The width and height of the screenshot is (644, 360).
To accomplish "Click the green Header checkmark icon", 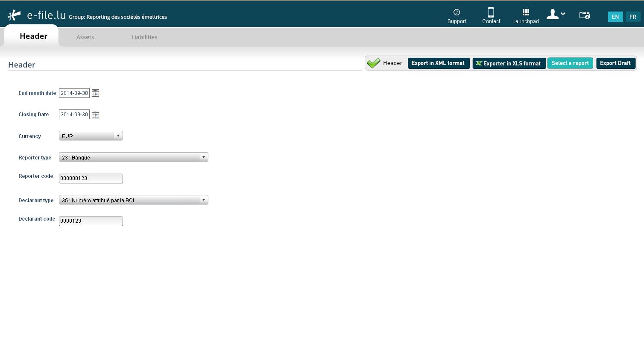I will point(373,63).
